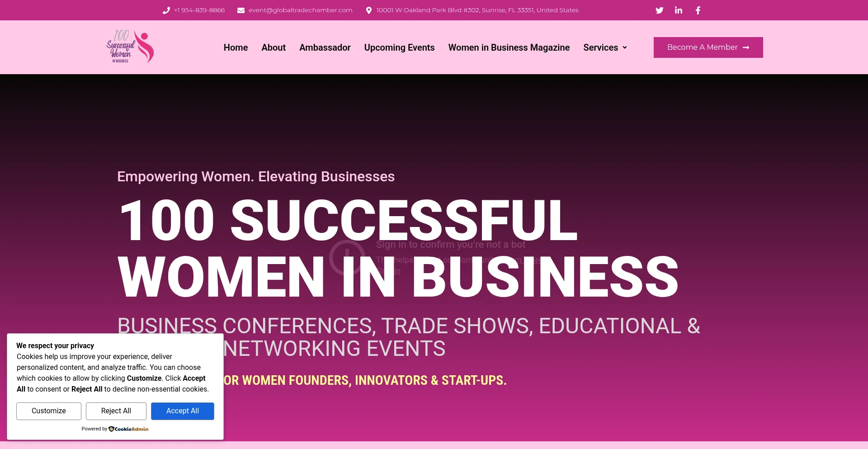The width and height of the screenshot is (868, 449).
Task: Click the map pin location icon
Action: tap(369, 10)
